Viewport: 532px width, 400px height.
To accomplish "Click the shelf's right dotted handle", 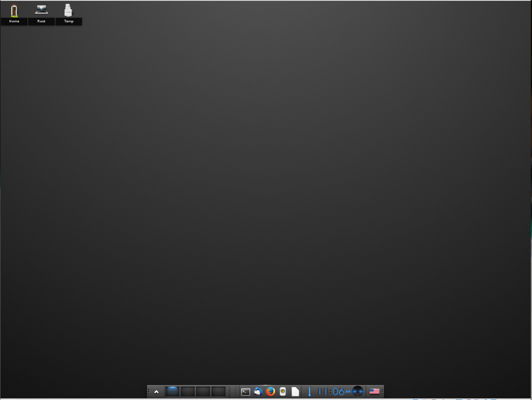I will (382, 392).
